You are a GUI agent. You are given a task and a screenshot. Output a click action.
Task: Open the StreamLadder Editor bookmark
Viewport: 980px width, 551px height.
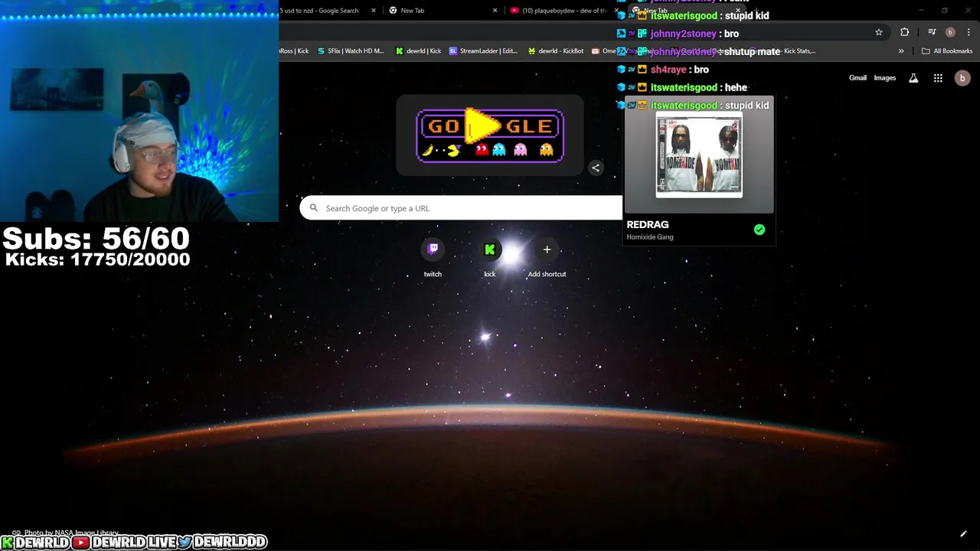coord(484,51)
